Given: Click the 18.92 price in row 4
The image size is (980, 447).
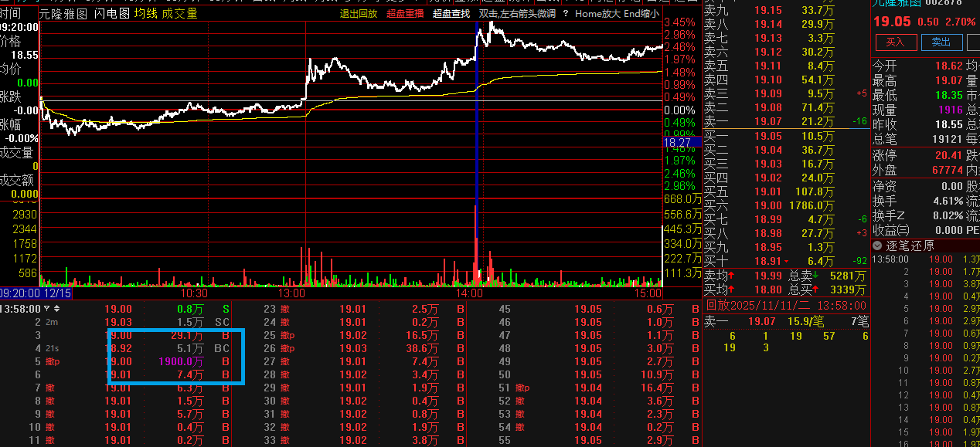Looking at the screenshot, I should pos(118,348).
